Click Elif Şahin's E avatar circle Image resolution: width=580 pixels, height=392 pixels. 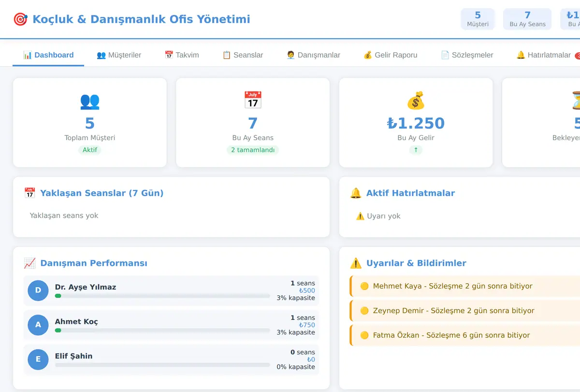(x=38, y=360)
